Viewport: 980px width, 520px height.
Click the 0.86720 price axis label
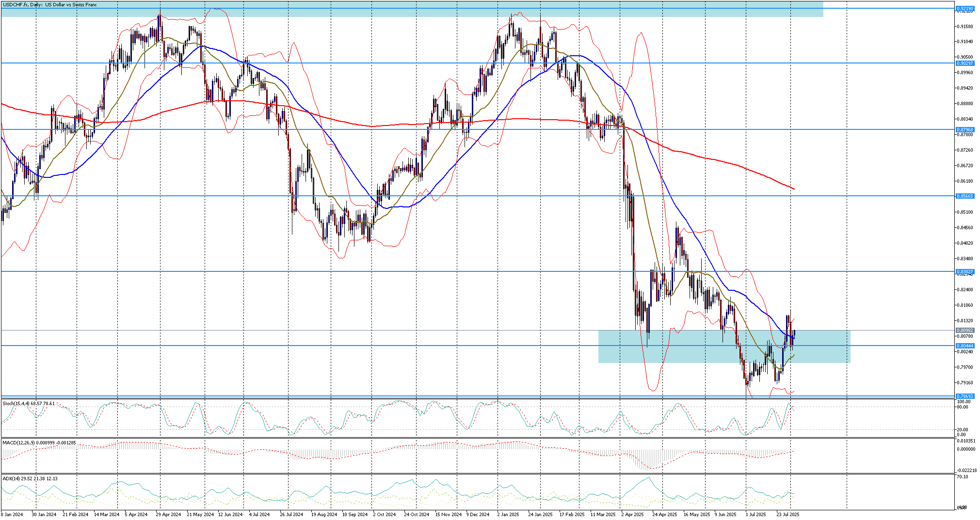(964, 166)
